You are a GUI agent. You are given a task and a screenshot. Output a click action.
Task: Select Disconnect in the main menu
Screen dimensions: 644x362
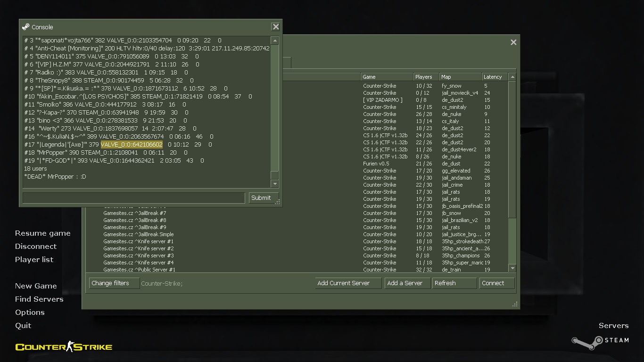(36, 247)
